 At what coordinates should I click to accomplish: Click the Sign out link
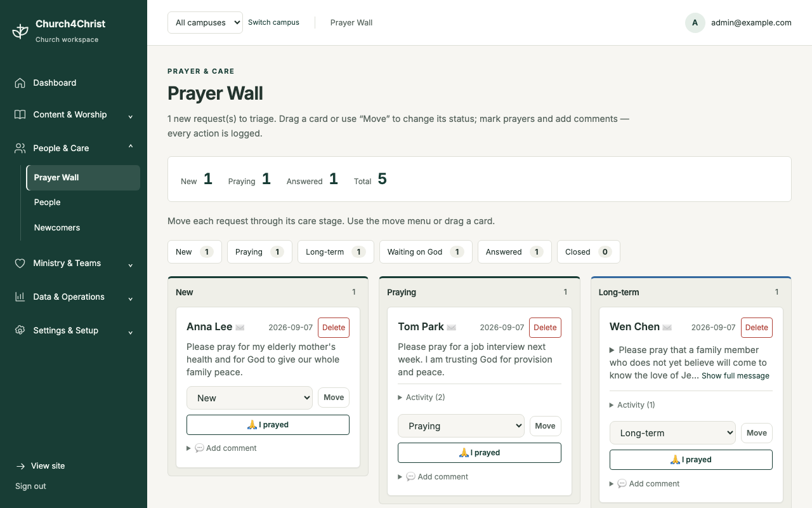30,486
